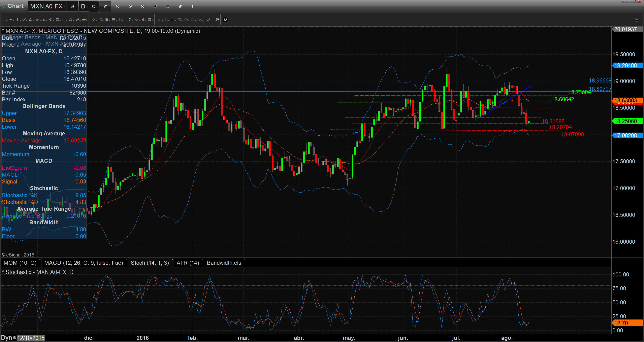The image size is (644, 342).
Task: Select the rotated diamond shape tool
Action: (x=64, y=20)
